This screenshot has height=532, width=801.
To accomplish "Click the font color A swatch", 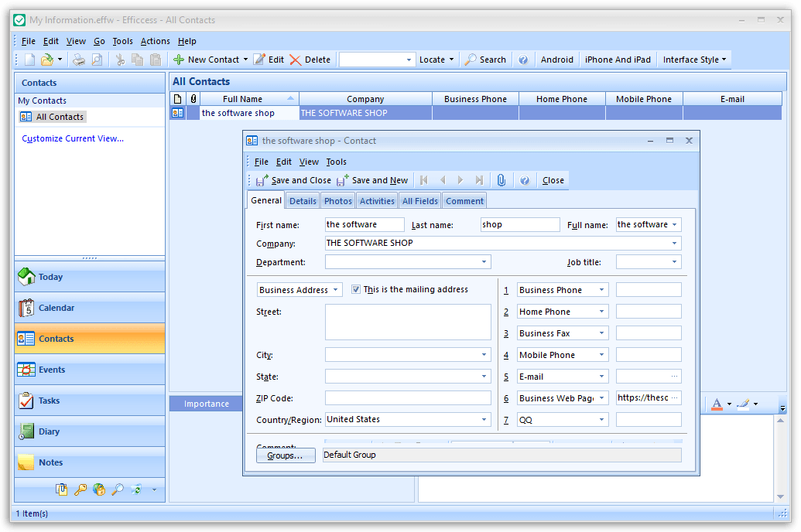I will pos(717,404).
